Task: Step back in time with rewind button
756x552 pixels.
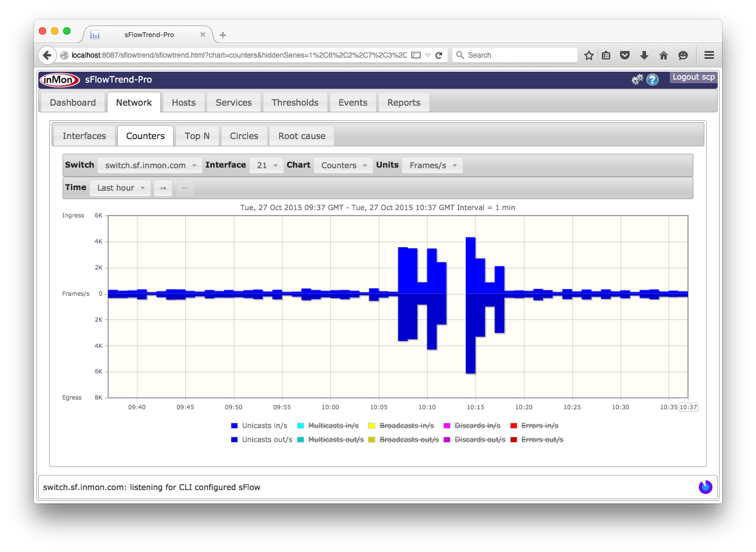Action: (163, 188)
